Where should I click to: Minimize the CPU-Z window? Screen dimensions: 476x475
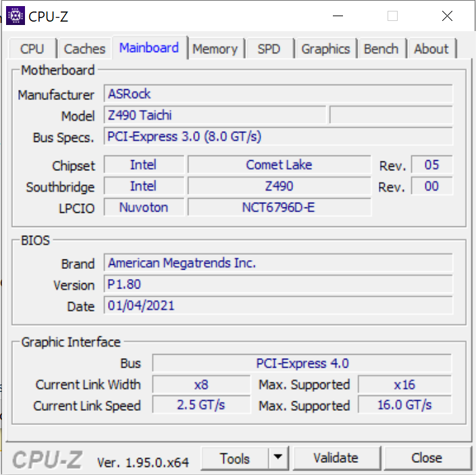pyautogui.click(x=338, y=16)
